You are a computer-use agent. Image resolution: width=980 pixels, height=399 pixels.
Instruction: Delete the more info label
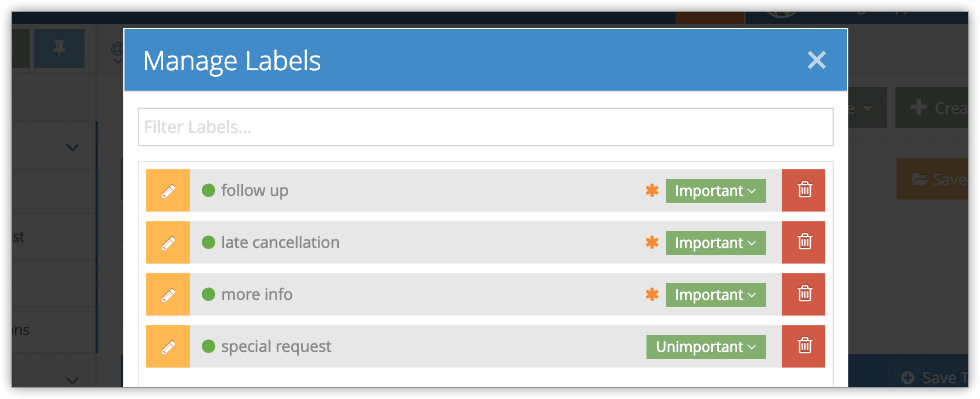click(x=804, y=294)
